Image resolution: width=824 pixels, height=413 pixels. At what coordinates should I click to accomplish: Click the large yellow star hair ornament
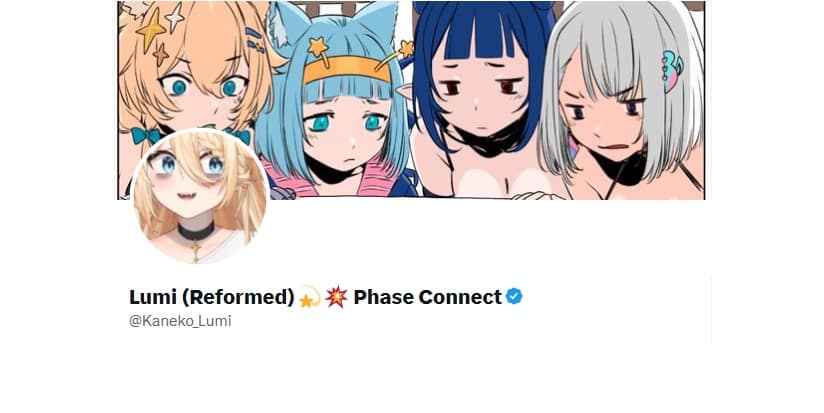151,29
